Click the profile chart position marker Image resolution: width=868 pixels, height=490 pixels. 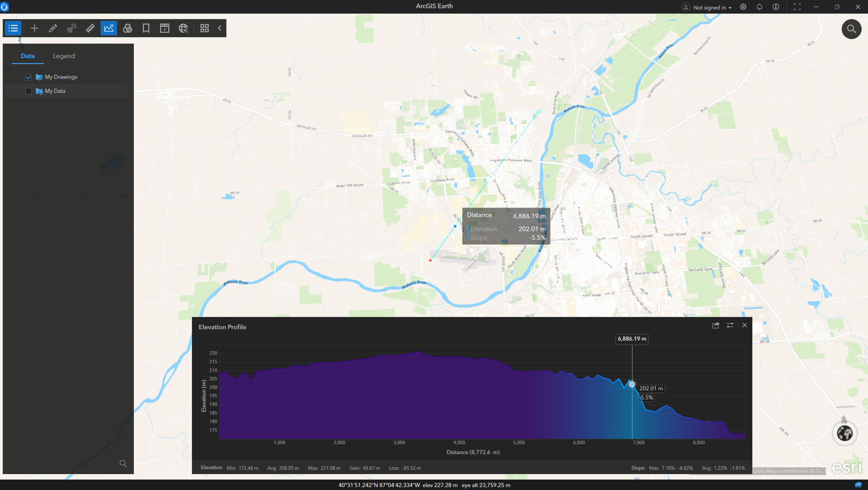tap(632, 384)
